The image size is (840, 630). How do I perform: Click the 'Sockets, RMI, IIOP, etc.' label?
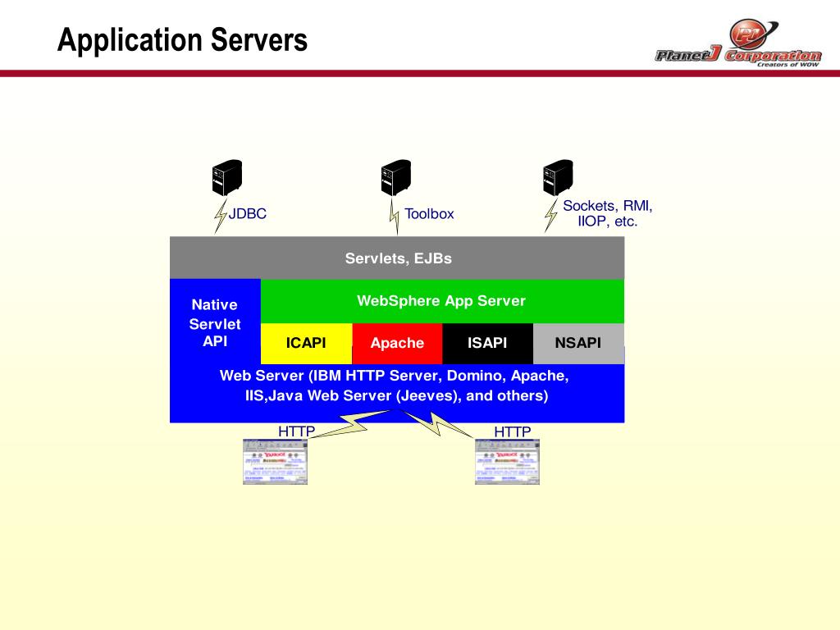pos(608,213)
